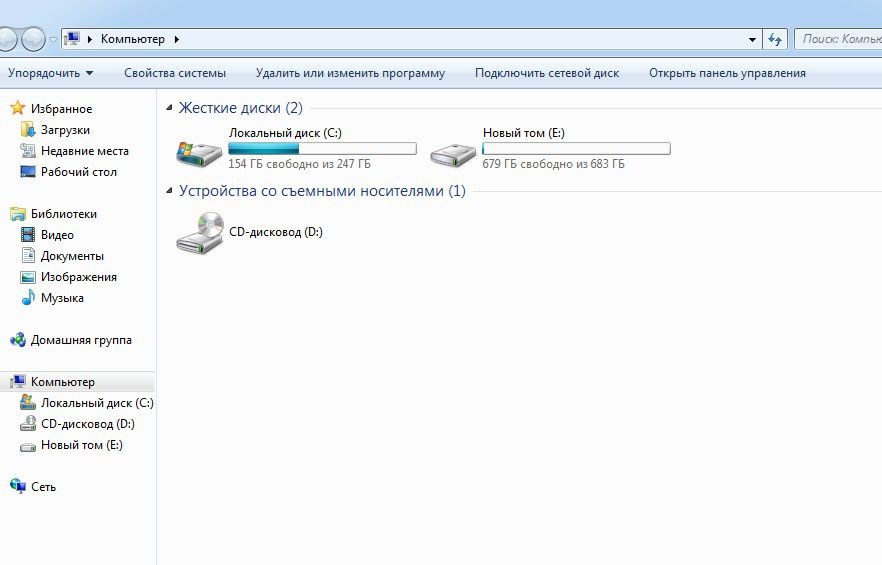The height and width of the screenshot is (565, 882).
Task: Click Открыть панель управления
Action: pyautogui.click(x=727, y=73)
